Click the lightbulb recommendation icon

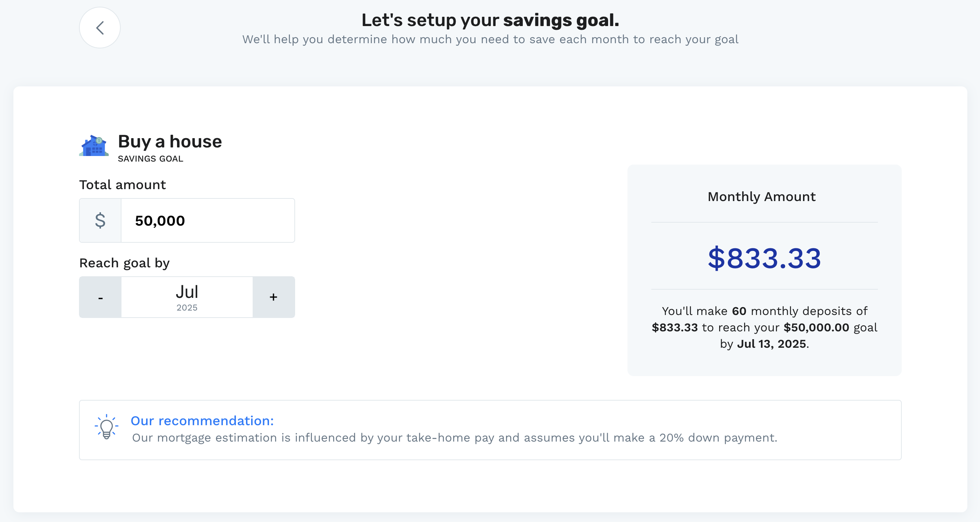pyautogui.click(x=107, y=427)
